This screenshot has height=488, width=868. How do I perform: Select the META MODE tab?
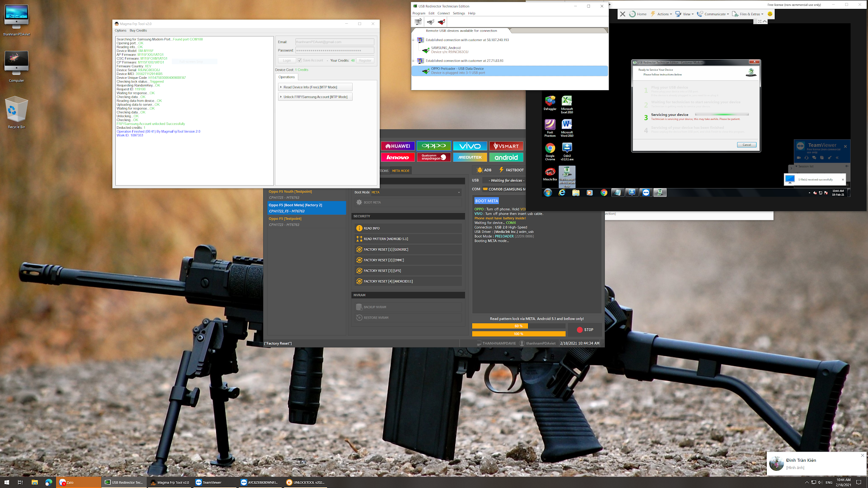click(401, 171)
